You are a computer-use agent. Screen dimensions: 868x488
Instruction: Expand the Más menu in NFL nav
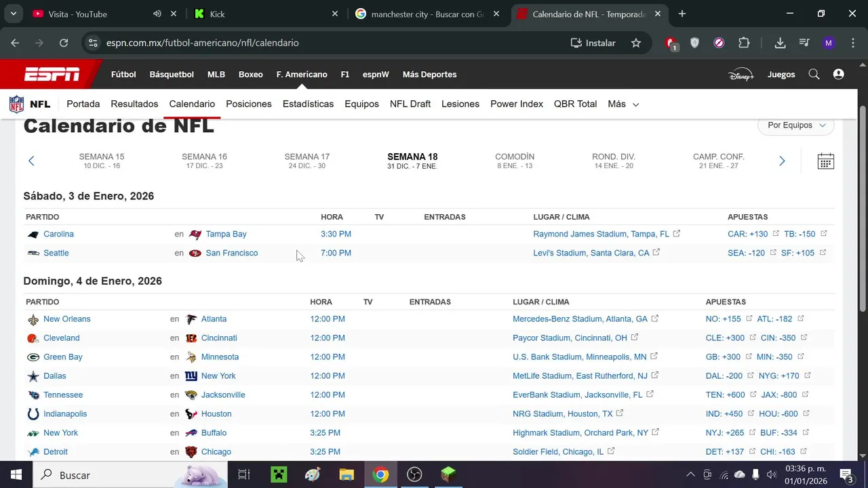[624, 104]
